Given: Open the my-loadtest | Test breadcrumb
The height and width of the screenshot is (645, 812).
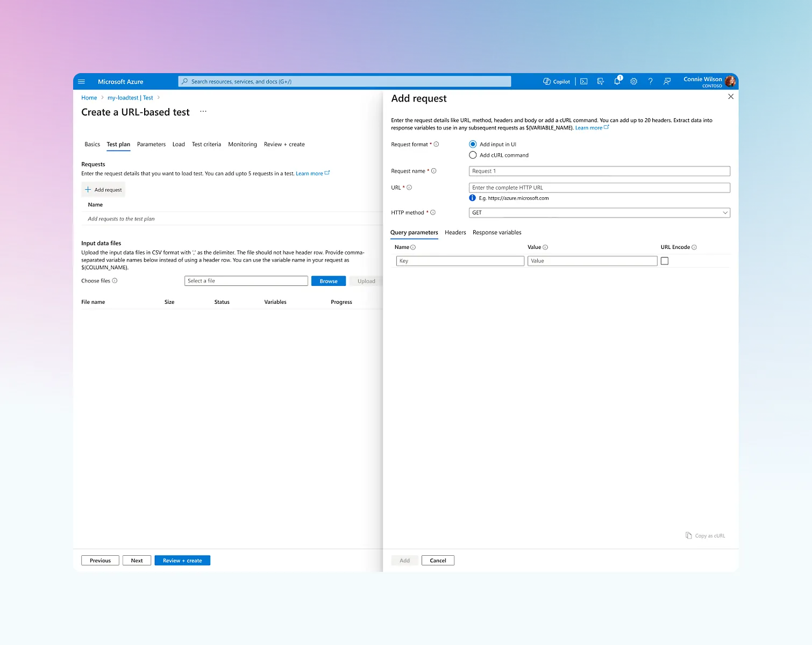Looking at the screenshot, I should (130, 98).
